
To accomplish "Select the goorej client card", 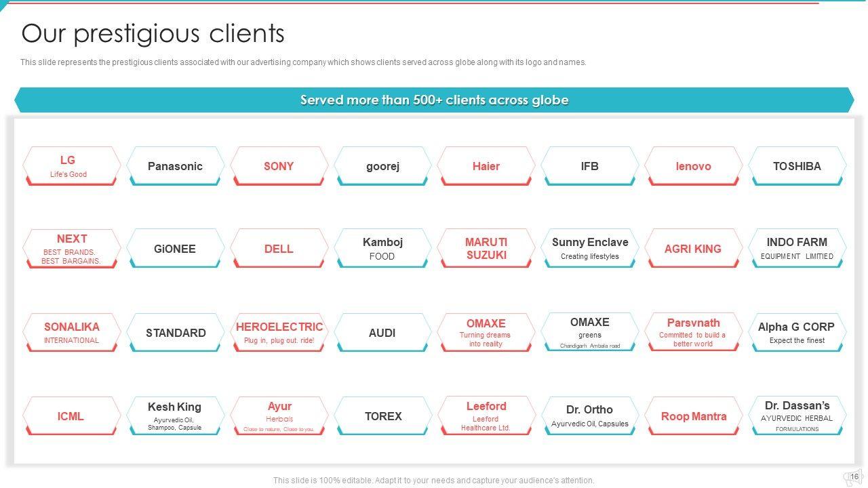I will pos(382,166).
